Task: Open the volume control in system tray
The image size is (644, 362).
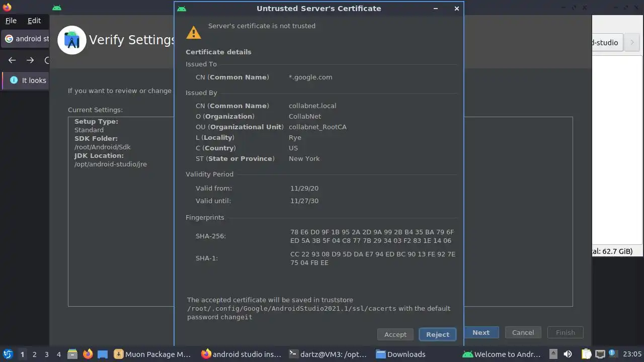Action: (x=568, y=354)
